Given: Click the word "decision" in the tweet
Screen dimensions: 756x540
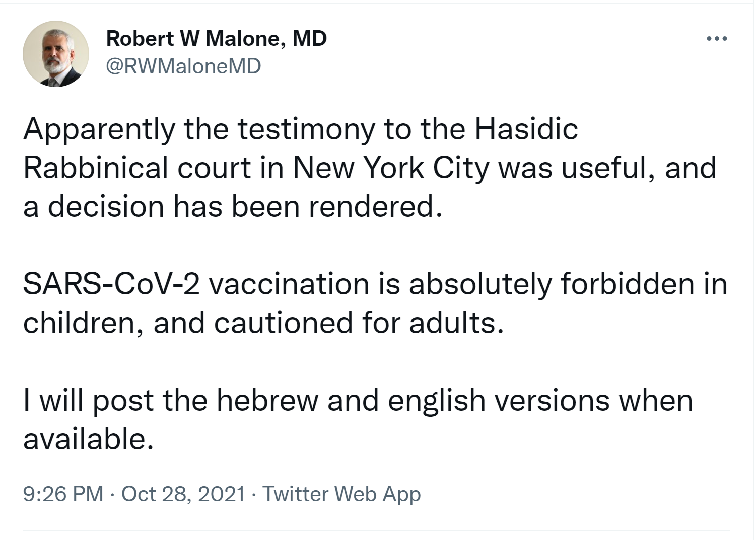Looking at the screenshot, I should click(106, 206).
